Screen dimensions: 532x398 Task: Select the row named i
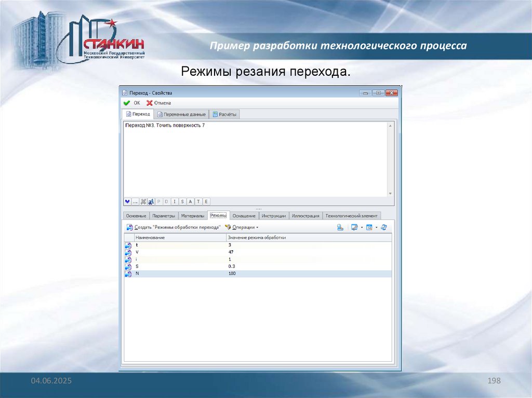[x=258, y=259]
